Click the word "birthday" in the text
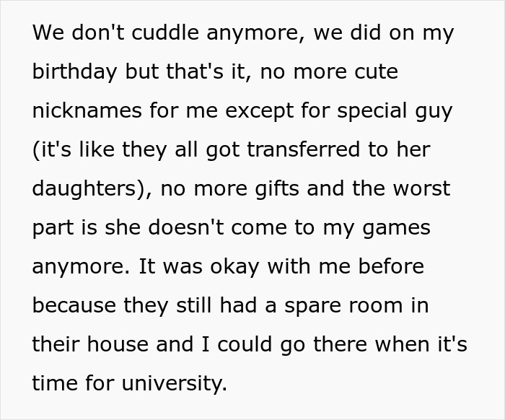Image resolution: width=505 pixels, height=420 pixels. (x=74, y=72)
